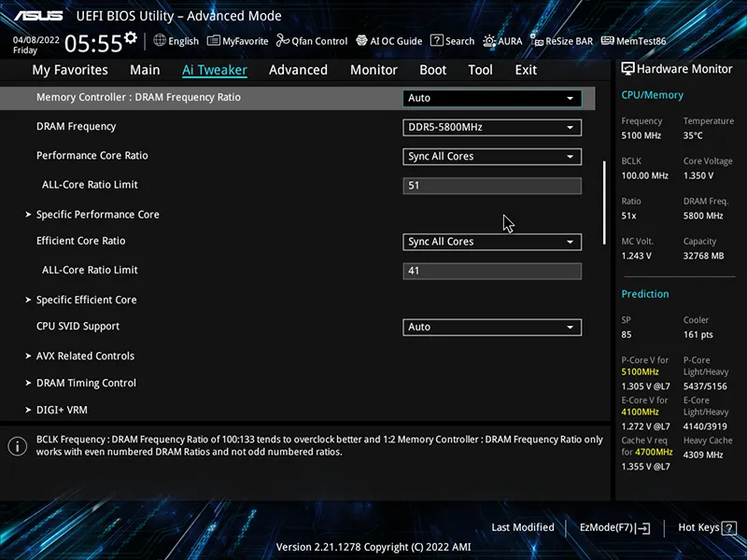Click the version 2.21.1278 copyright text
This screenshot has width=747, height=560.
click(x=373, y=547)
